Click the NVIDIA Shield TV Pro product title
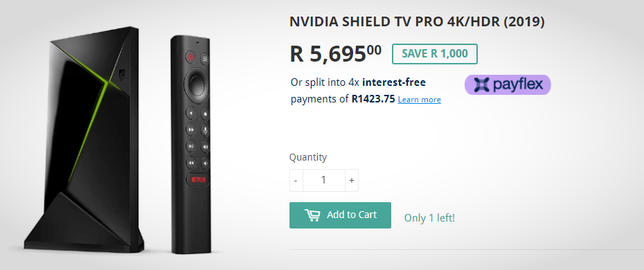 (417, 21)
